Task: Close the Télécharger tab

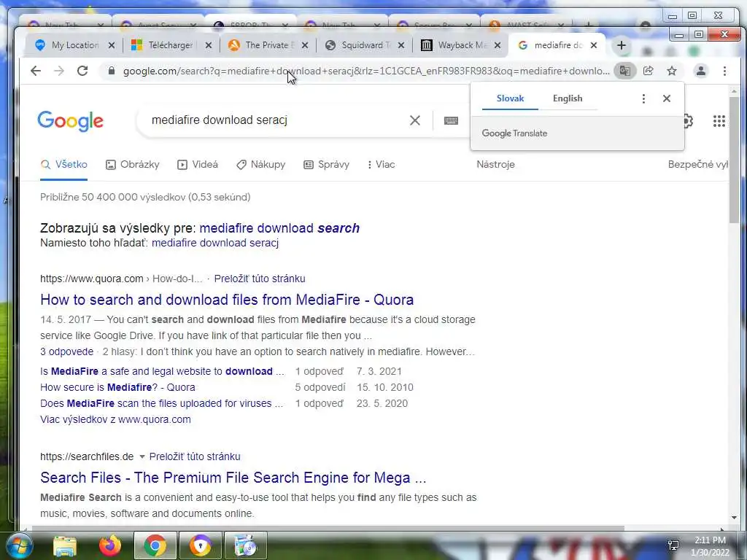Action: pos(208,45)
